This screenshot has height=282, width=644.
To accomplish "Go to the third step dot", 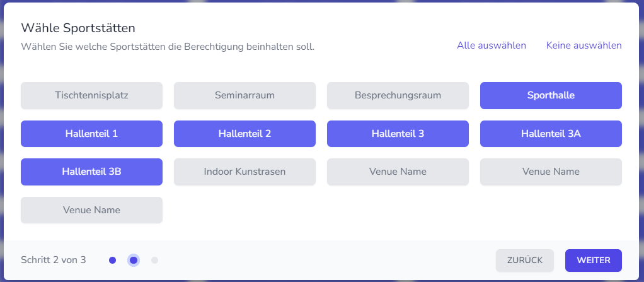I will coord(155,260).
